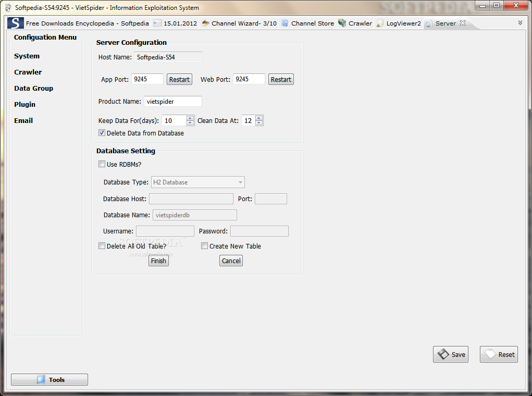Open the Tools button

coord(50,379)
